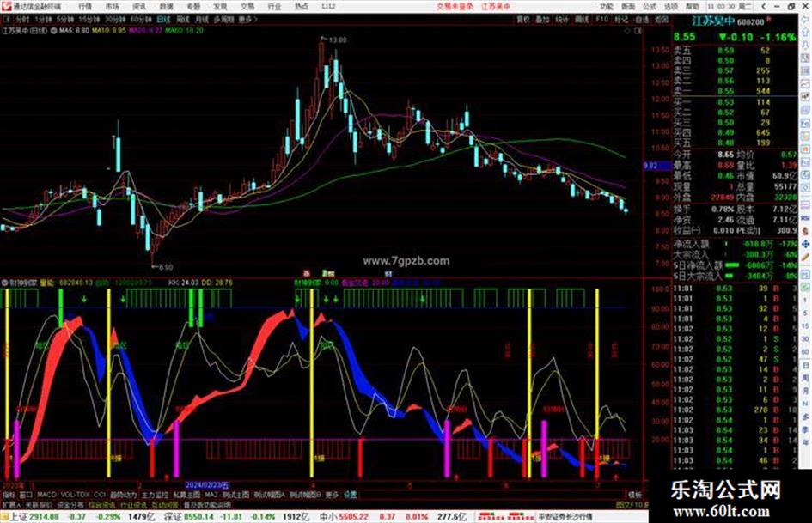The height and width of the screenshot is (523, 812).
Task: Click the 2024/02/23 date marker
Action: (207, 485)
